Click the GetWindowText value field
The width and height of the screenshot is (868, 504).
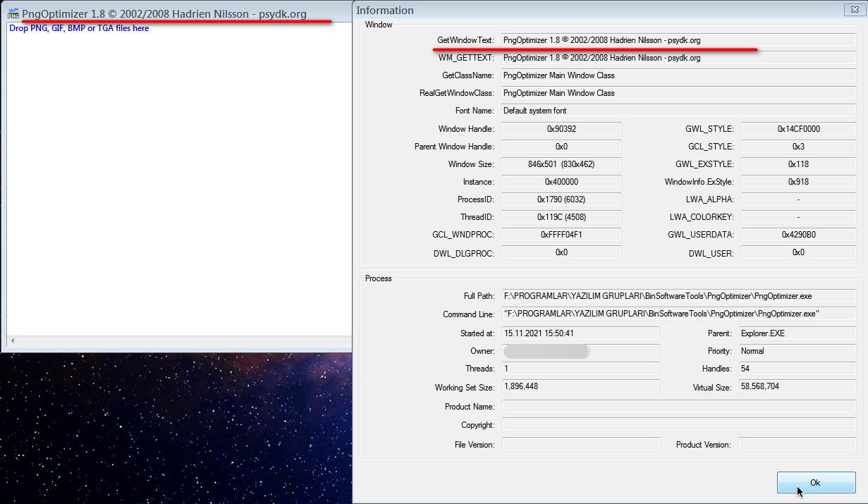[x=678, y=40]
